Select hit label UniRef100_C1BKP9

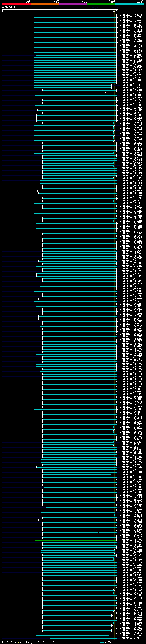click(x=131, y=394)
